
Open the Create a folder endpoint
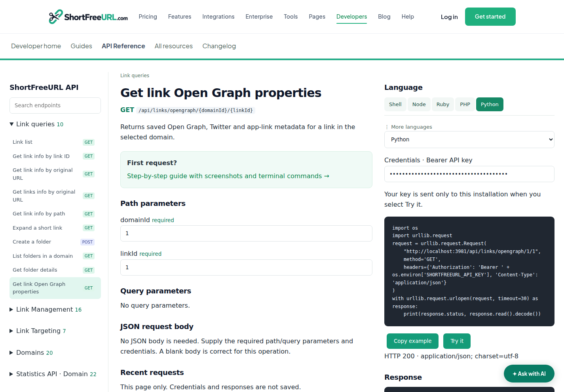(55, 242)
